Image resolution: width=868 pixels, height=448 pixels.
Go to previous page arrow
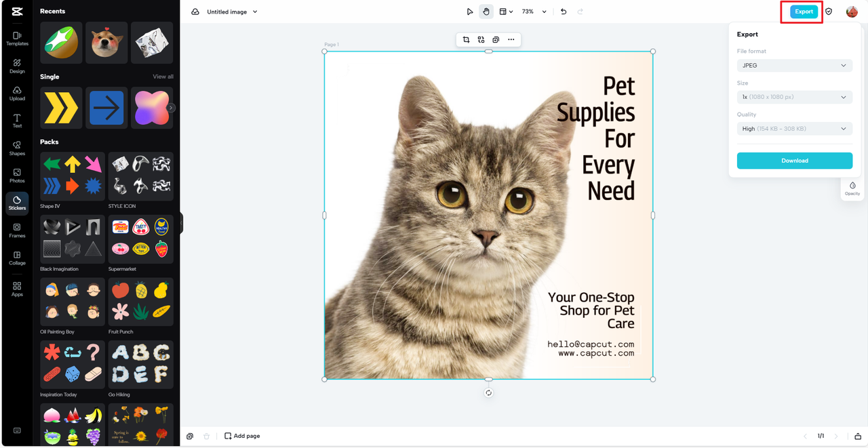coord(805,436)
